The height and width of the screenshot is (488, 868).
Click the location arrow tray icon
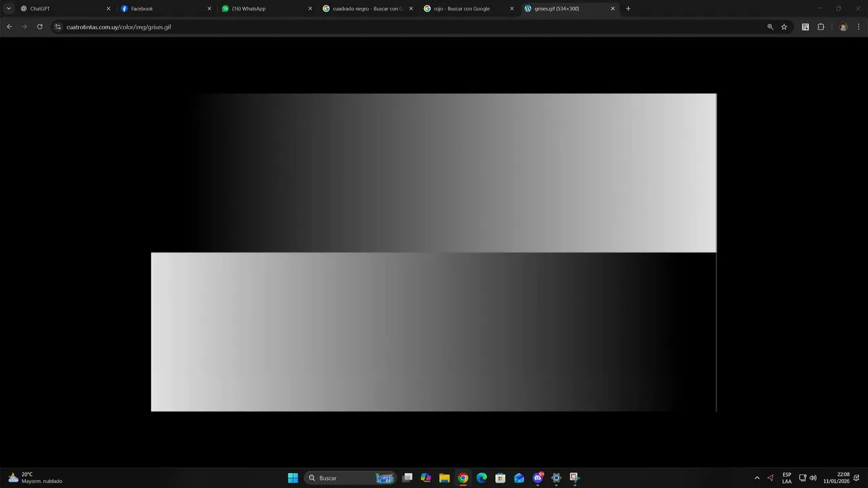click(770, 478)
